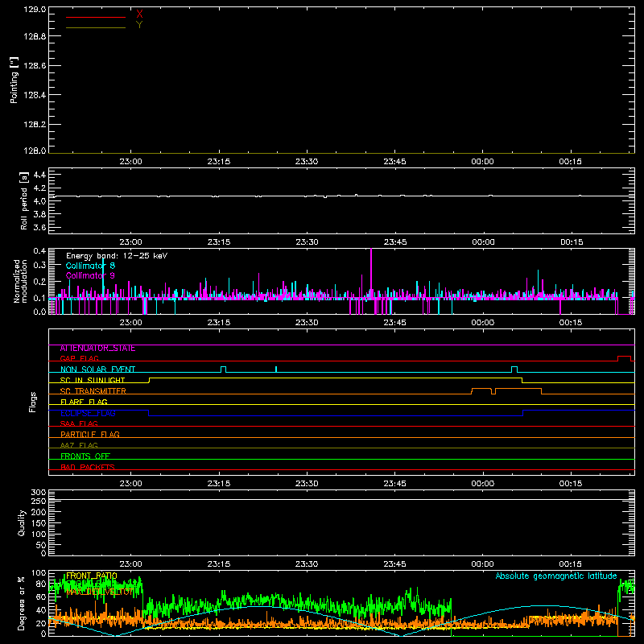Select the FLARE_FLAG label
Screen dimensions: 644x644
(84, 402)
